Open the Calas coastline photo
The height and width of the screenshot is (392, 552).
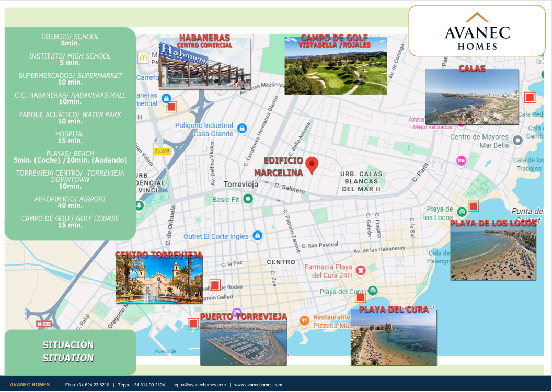(472, 96)
